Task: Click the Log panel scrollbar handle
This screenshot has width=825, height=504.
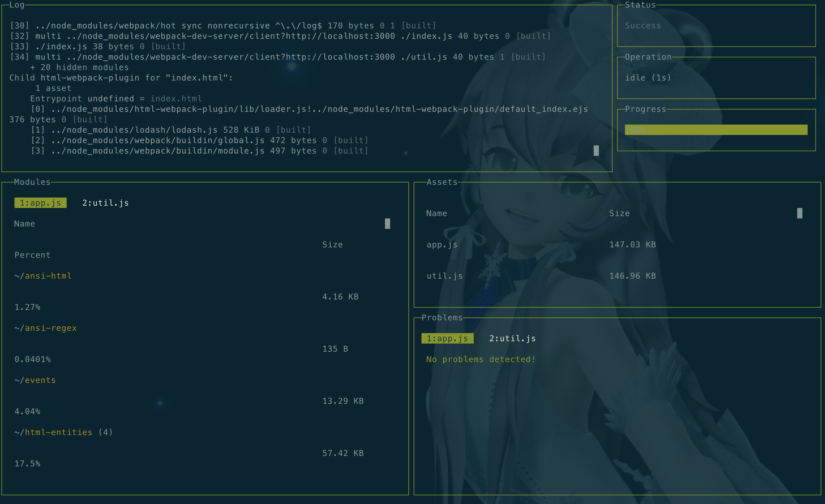Action: 596,151
